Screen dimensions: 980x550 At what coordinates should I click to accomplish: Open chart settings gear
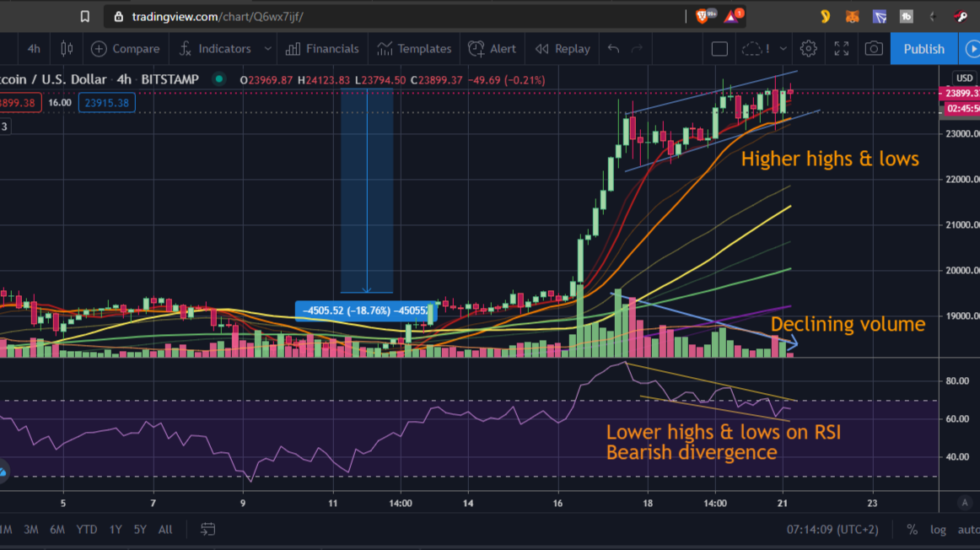click(808, 49)
